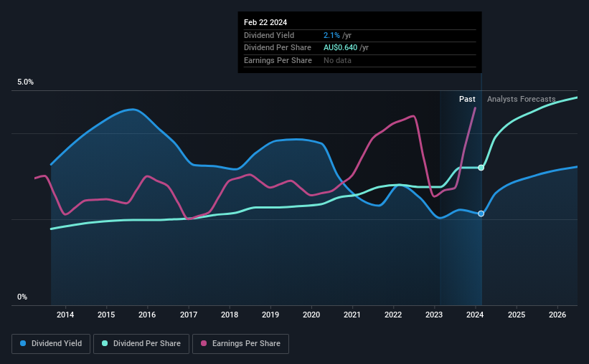
Task: Select the Dividend Yield marker point on chart
Action: tap(481, 214)
